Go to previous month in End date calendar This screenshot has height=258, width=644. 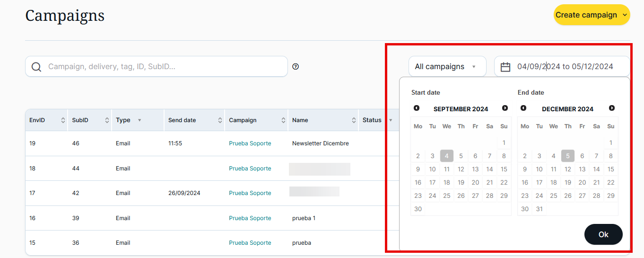point(523,108)
